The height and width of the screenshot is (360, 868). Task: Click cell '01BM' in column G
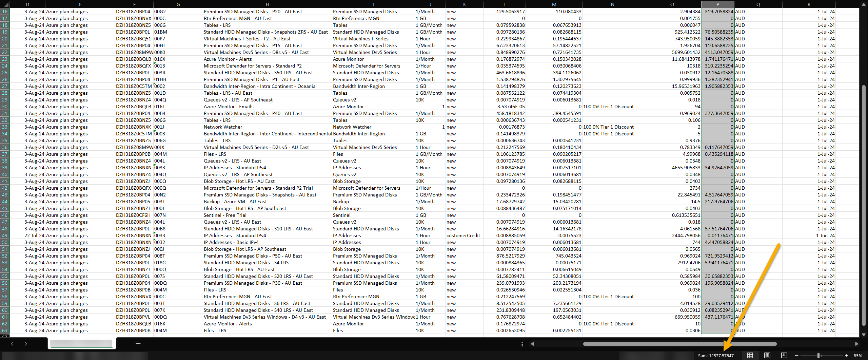coord(178,32)
